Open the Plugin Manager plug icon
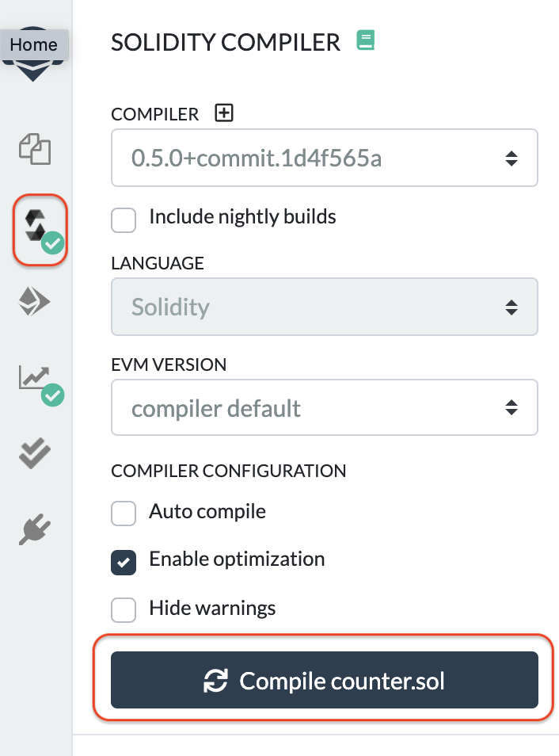 click(35, 529)
